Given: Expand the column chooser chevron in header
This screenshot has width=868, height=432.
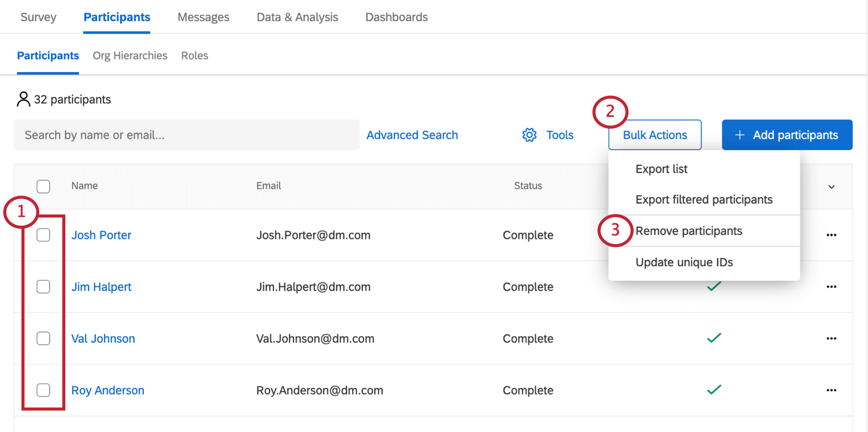Looking at the screenshot, I should (x=831, y=187).
